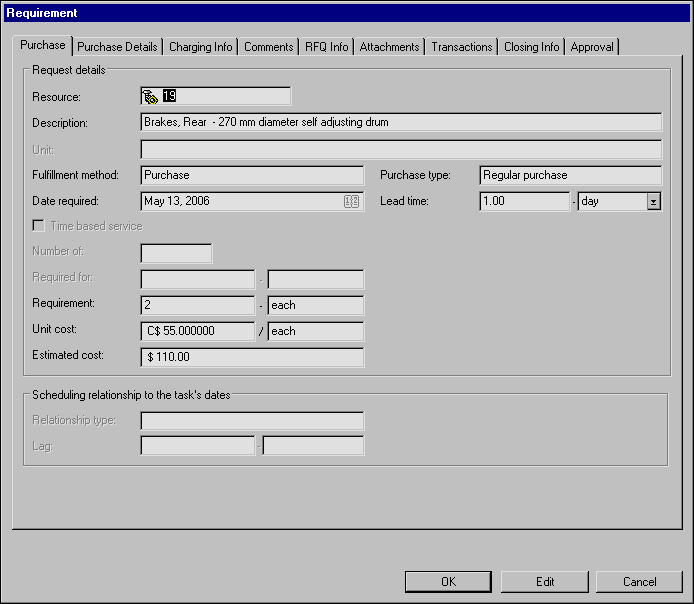The width and height of the screenshot is (694, 604).
Task: Show the Attachments tab
Action: pyautogui.click(x=390, y=47)
